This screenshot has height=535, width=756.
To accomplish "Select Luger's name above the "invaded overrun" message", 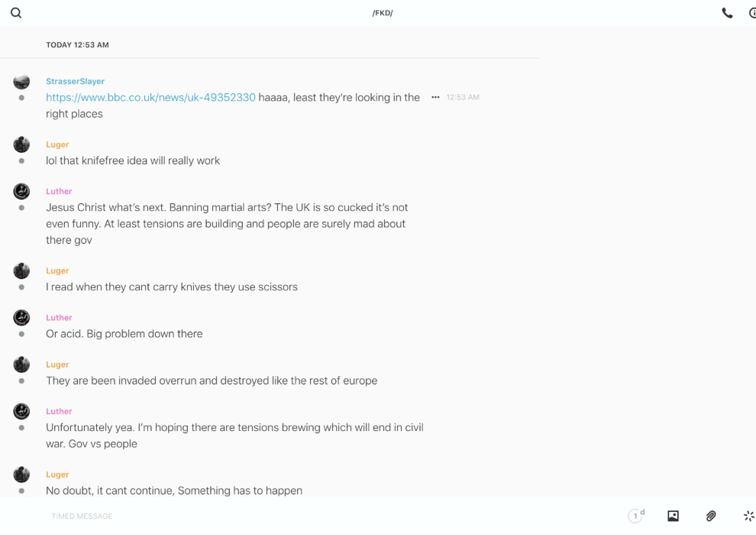I will (57, 365).
